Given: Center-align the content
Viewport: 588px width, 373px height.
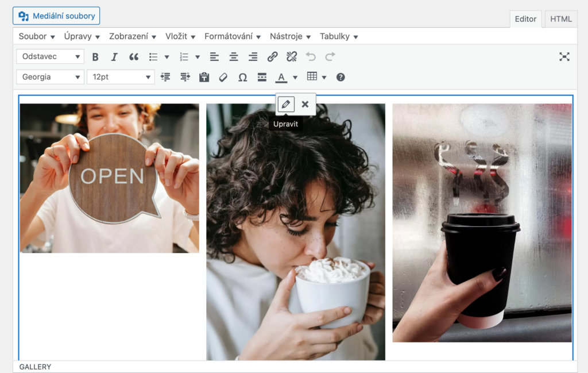Looking at the screenshot, I should point(234,57).
